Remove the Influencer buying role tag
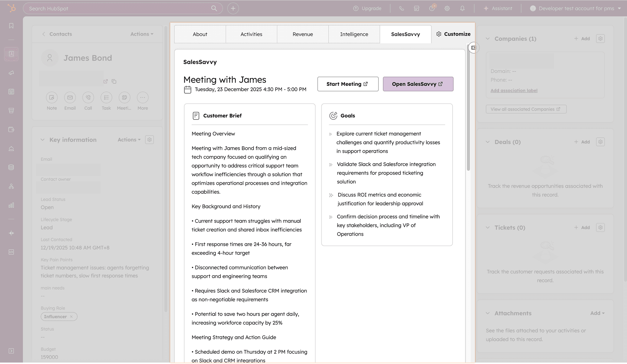Image resolution: width=627 pixels, height=364 pixels. [71, 317]
